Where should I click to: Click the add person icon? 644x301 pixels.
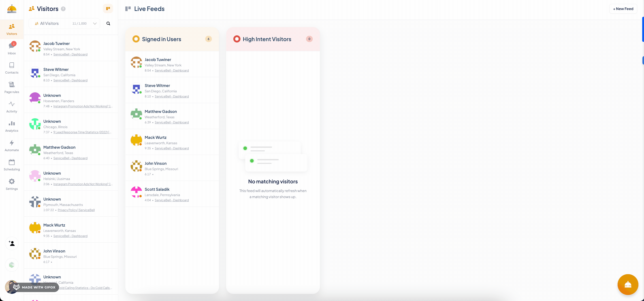coord(12,243)
